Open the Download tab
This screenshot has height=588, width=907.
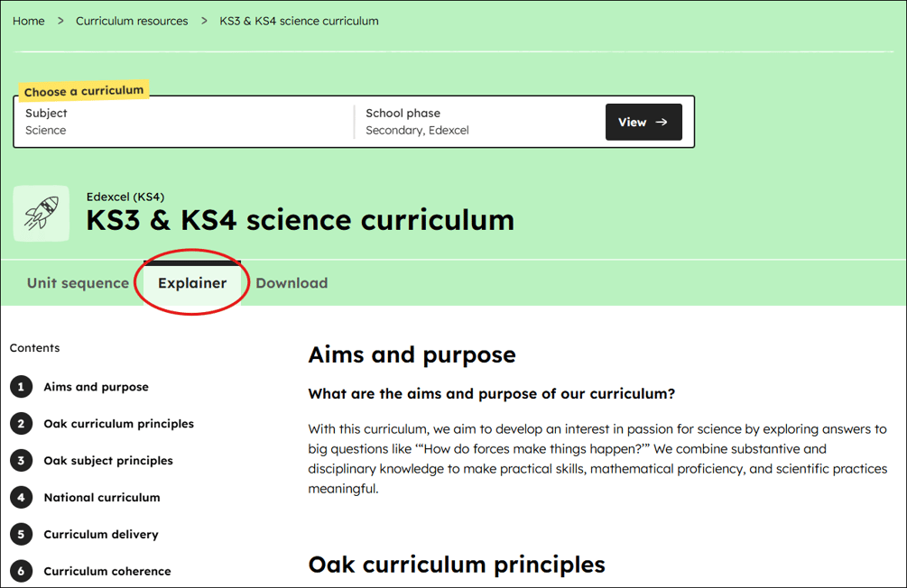292,282
